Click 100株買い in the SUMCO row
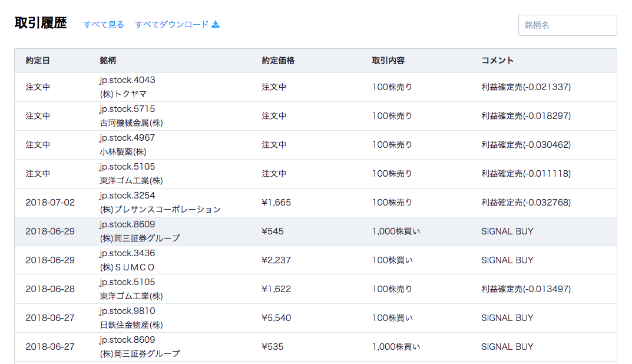 pyautogui.click(x=392, y=260)
